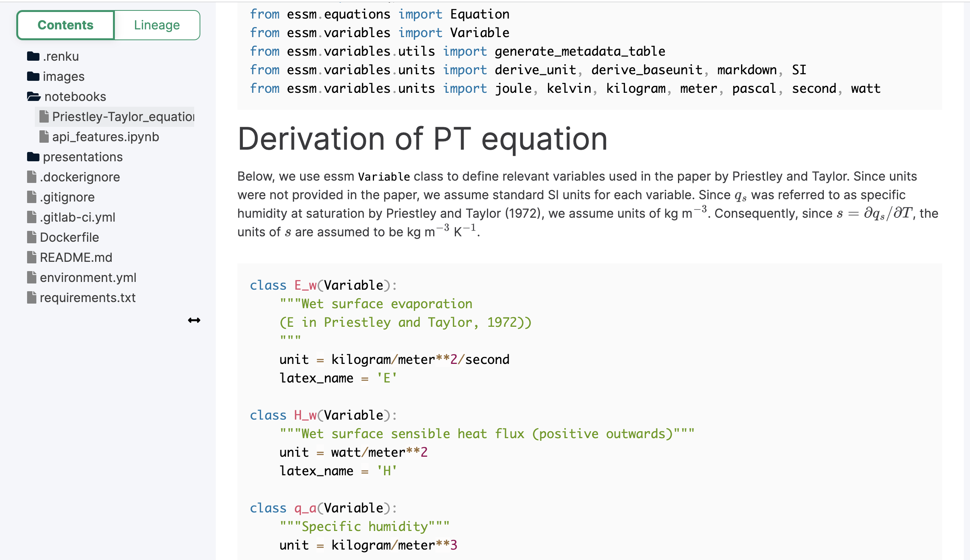The height and width of the screenshot is (560, 970).
Task: Click the Derivation of PT equation heading
Action: 422,138
